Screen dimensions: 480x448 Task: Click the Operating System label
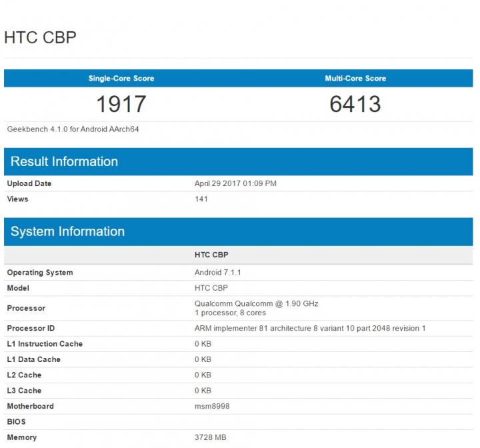[40, 273]
